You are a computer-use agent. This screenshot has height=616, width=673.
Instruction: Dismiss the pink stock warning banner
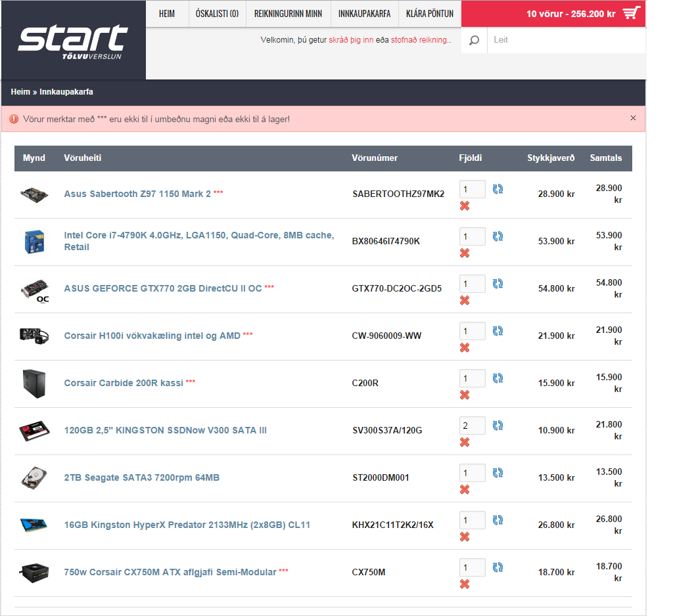[x=633, y=118]
